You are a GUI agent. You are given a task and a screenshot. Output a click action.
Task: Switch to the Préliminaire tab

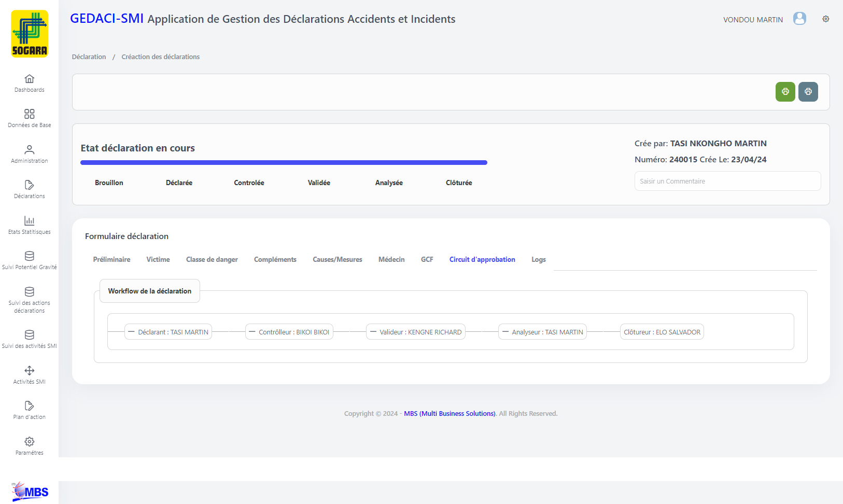[x=111, y=259]
